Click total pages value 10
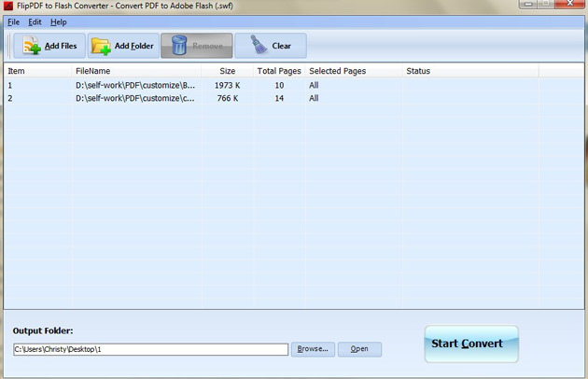Image resolution: width=588 pixels, height=379 pixels. click(279, 85)
